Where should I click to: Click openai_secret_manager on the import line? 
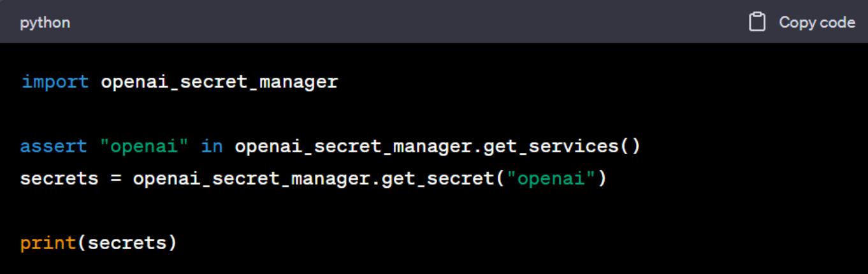click(219, 82)
